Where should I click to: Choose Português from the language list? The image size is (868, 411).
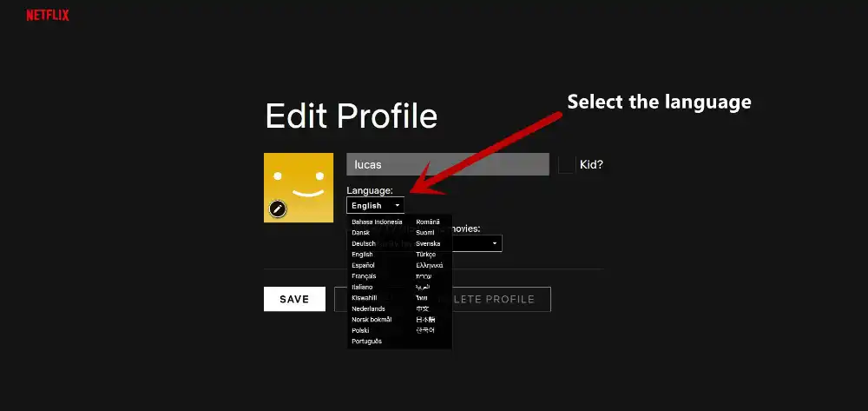(366, 341)
